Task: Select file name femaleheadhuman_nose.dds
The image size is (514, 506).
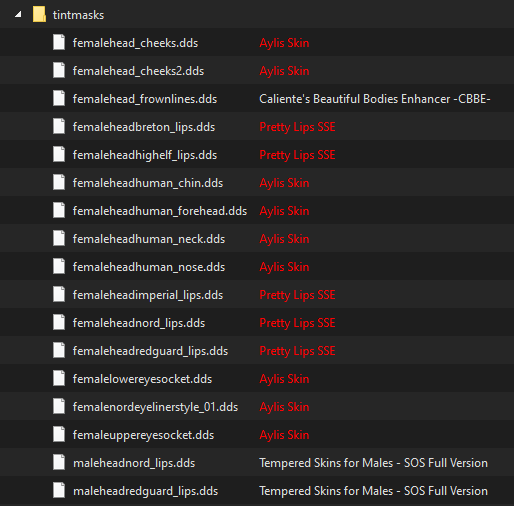Action: pyautogui.click(x=149, y=267)
